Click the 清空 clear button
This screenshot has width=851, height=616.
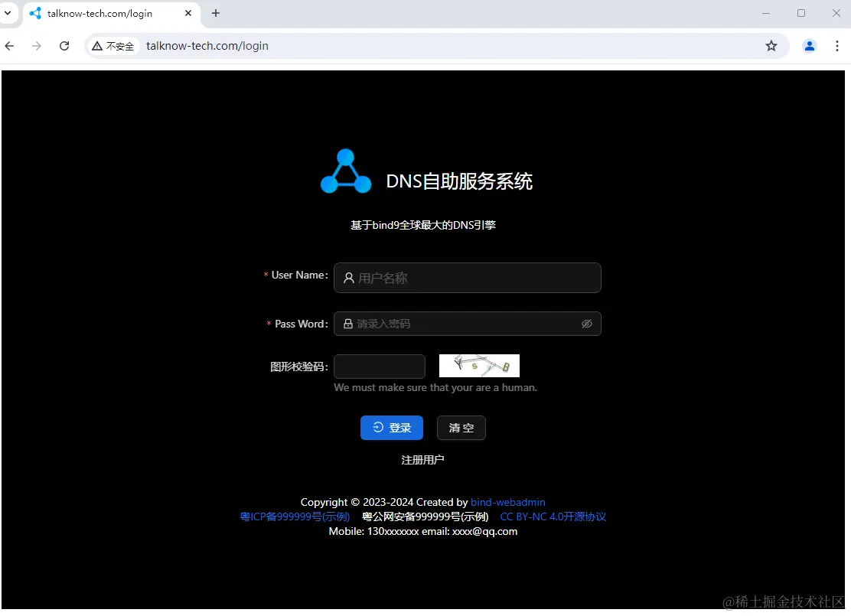(461, 428)
